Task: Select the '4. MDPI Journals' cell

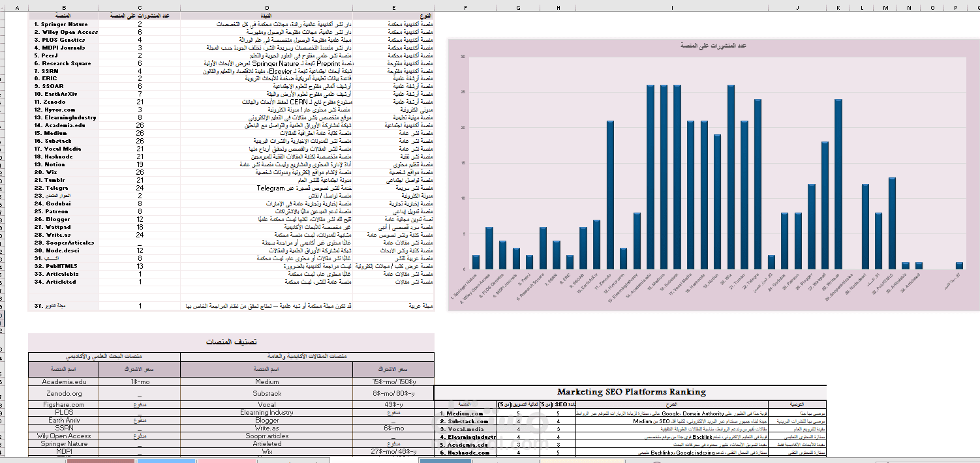Action: coord(63,48)
